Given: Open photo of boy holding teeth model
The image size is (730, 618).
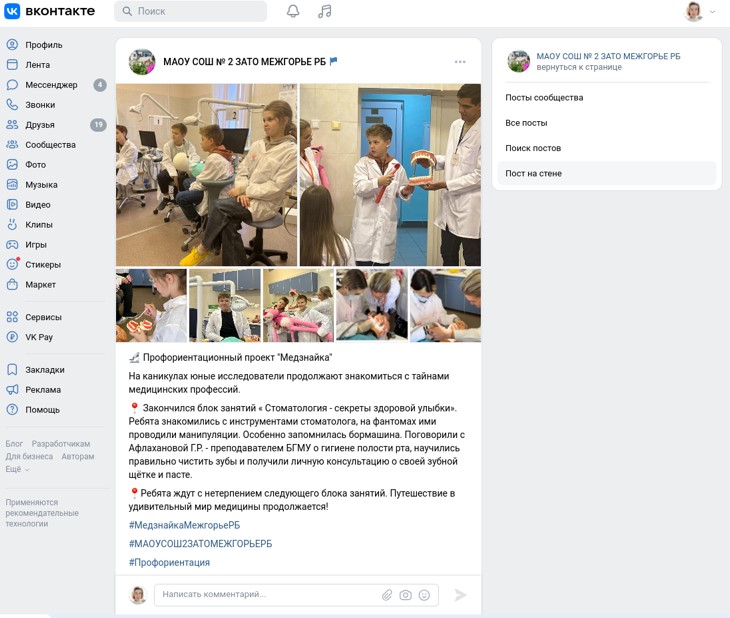Looking at the screenshot, I should [390, 175].
